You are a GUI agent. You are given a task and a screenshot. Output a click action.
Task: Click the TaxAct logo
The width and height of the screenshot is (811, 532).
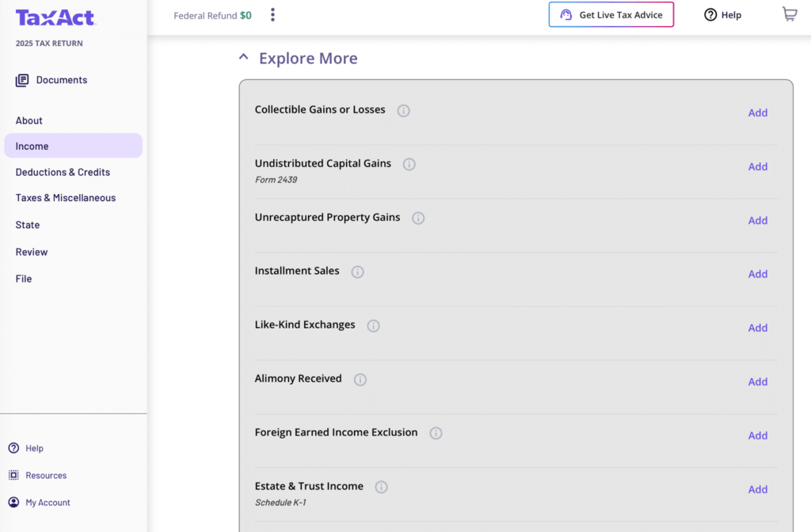55,17
